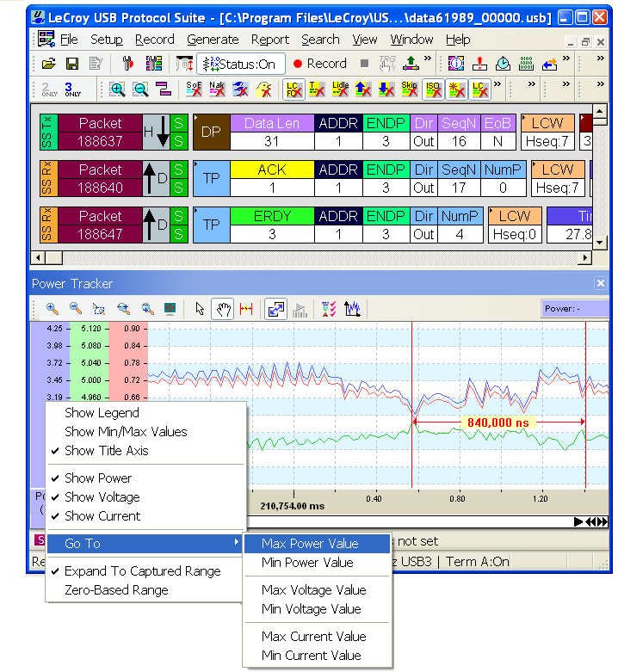This screenshot has height=672, width=618.
Task: Open the Generate menu
Action: tap(213, 40)
